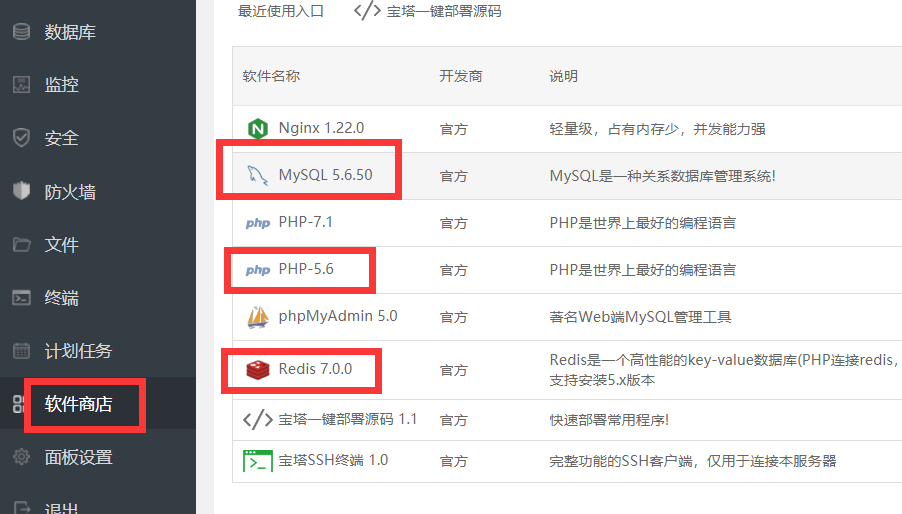Click the software store grid icon
Viewport: 902px width, 514px height.
(x=18, y=404)
